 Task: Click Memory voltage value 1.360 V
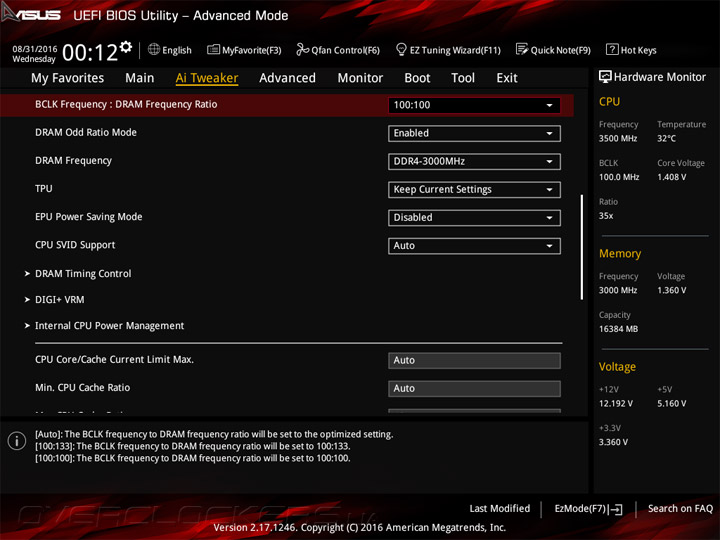pyautogui.click(x=671, y=291)
